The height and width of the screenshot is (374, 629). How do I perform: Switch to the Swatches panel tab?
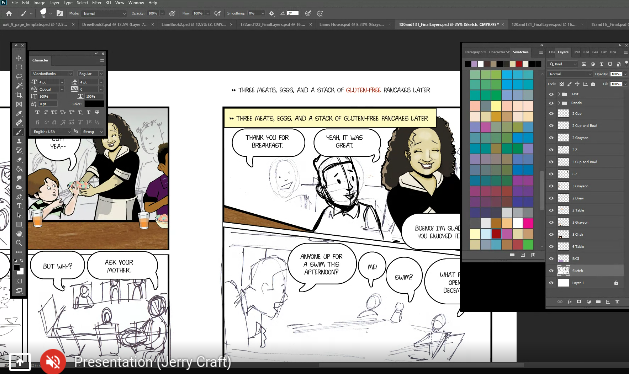[520, 52]
